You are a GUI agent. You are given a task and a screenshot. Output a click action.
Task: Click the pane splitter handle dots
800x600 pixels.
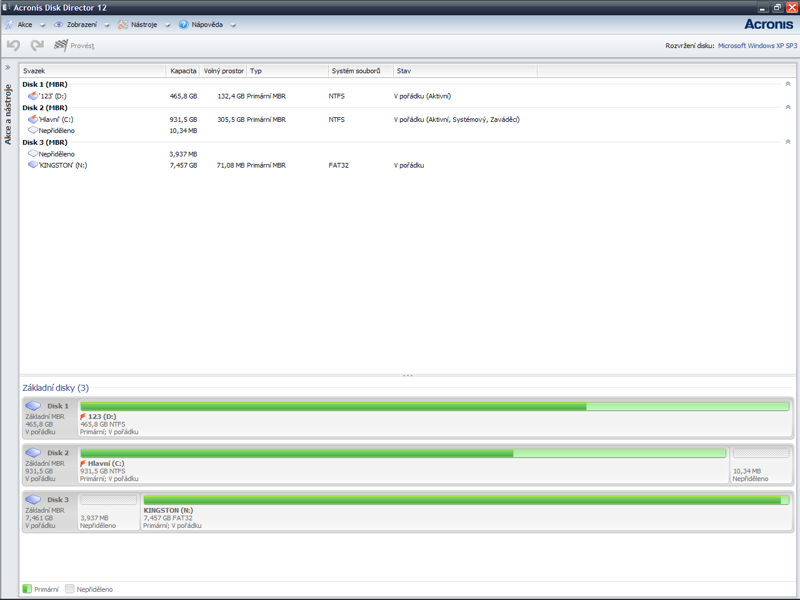[x=408, y=376]
